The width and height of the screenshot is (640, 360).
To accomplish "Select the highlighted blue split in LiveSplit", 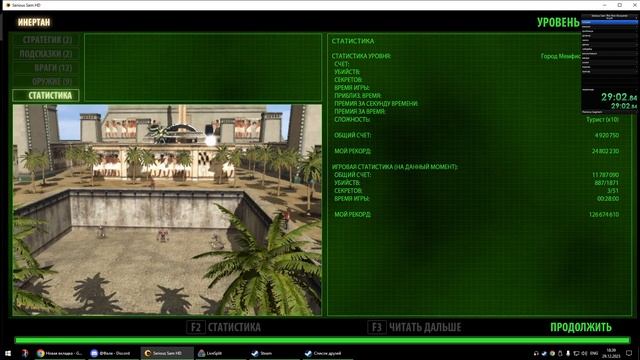I will [609, 22].
